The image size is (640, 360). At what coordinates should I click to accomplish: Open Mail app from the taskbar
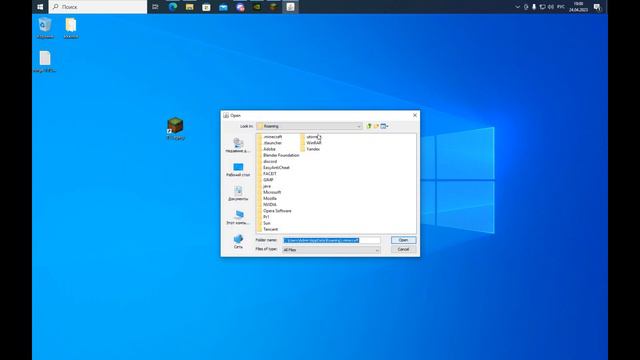[x=223, y=7]
